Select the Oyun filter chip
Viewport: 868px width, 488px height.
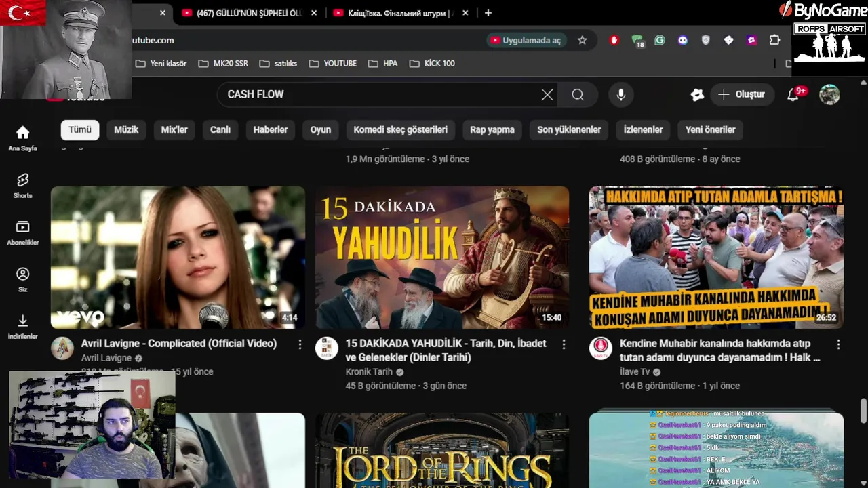321,129
